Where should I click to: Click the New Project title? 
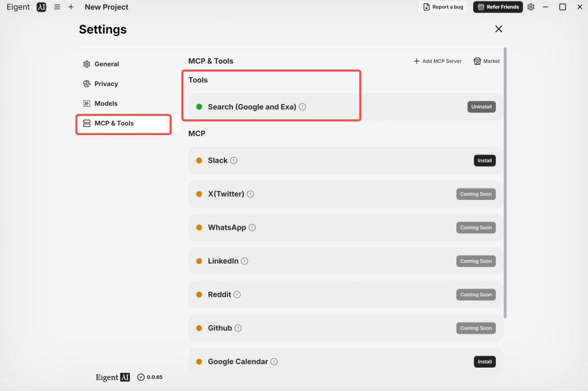click(107, 7)
